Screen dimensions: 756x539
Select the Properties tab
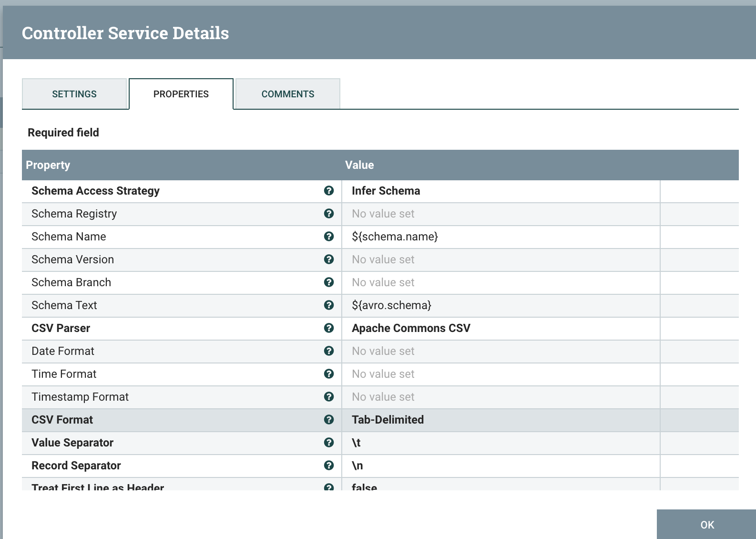[x=181, y=94]
